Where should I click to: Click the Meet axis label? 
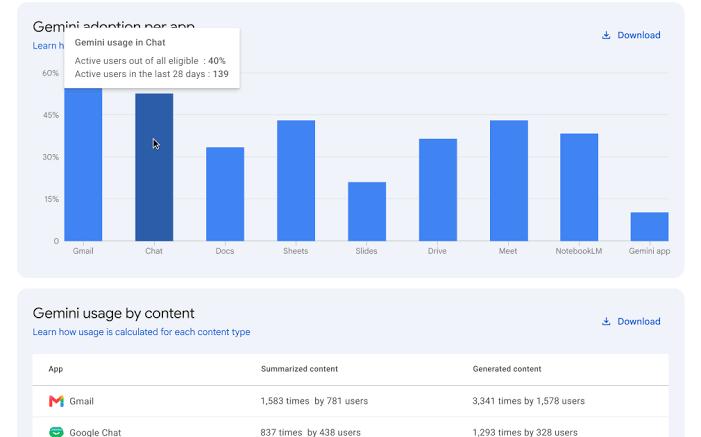point(508,251)
